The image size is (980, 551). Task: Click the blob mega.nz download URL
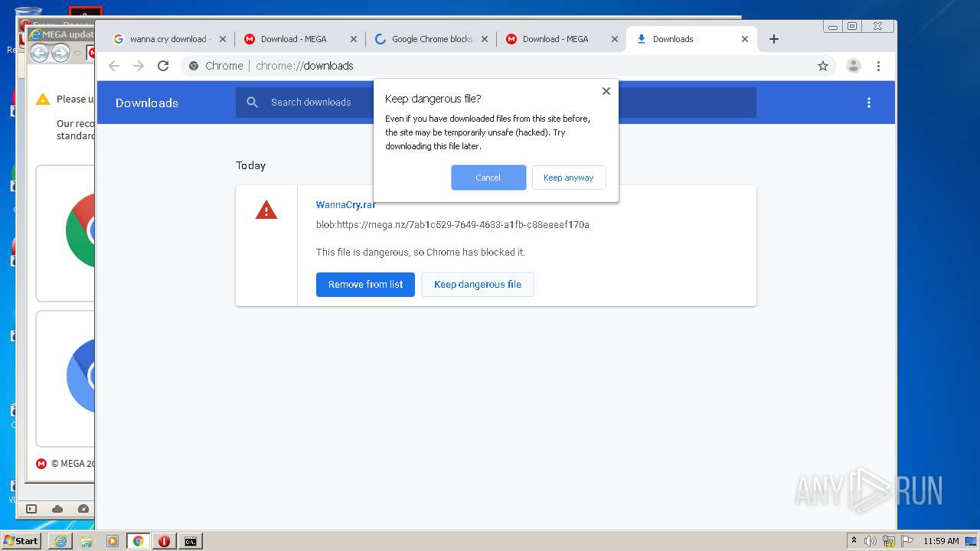[452, 225]
